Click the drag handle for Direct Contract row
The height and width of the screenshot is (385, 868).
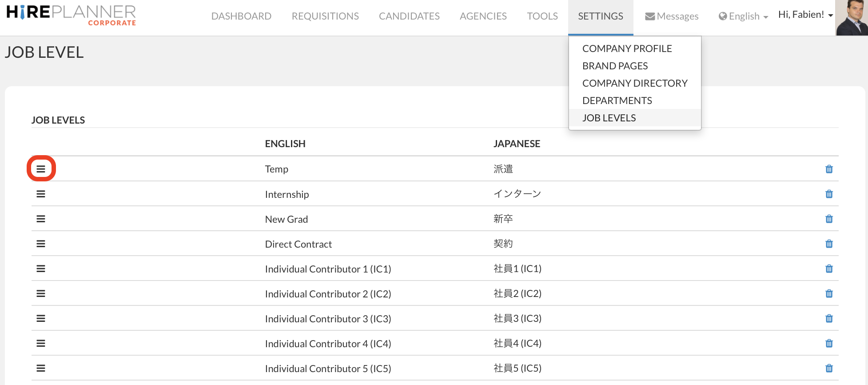41,244
